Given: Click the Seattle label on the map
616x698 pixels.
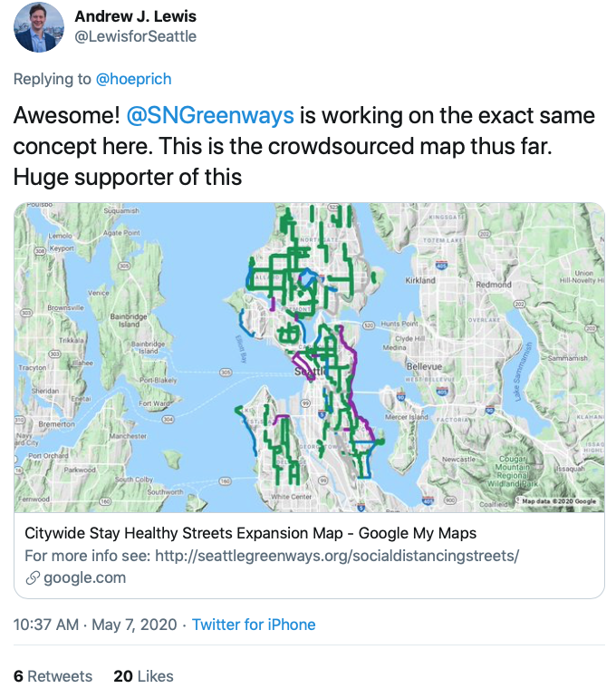Looking at the screenshot, I should pyautogui.click(x=310, y=371).
